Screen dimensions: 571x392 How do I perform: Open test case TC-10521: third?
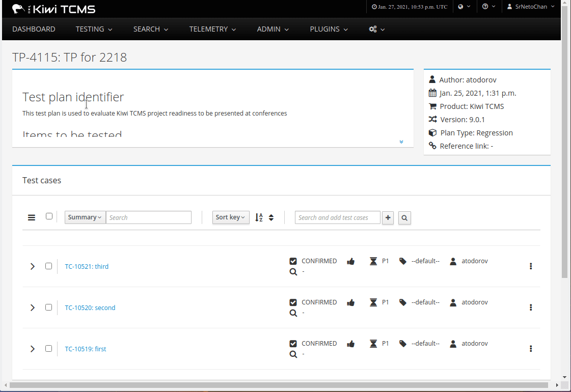point(87,266)
